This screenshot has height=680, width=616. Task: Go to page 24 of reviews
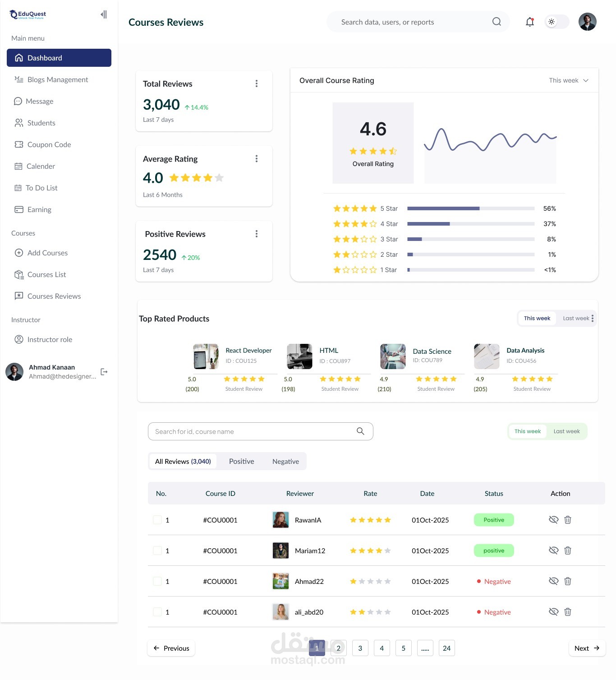click(x=447, y=648)
